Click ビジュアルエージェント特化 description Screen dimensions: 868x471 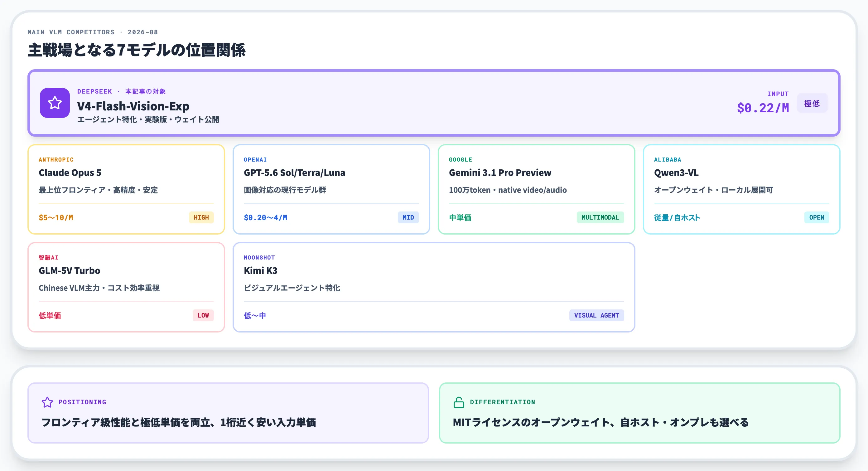pos(292,288)
